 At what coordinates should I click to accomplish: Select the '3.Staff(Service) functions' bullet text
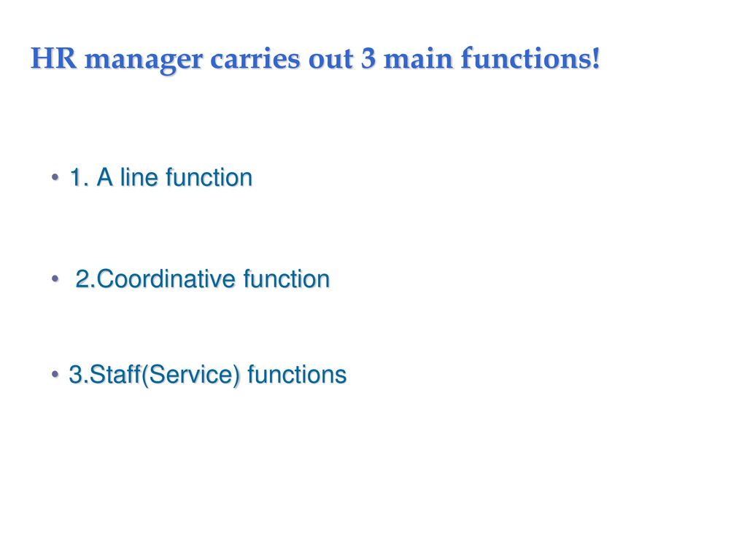tap(208, 375)
